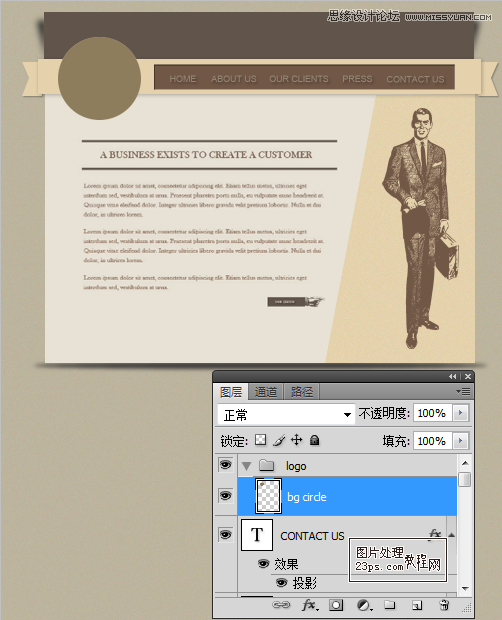
Task: Open the opacity slider arrow
Action: [460, 413]
